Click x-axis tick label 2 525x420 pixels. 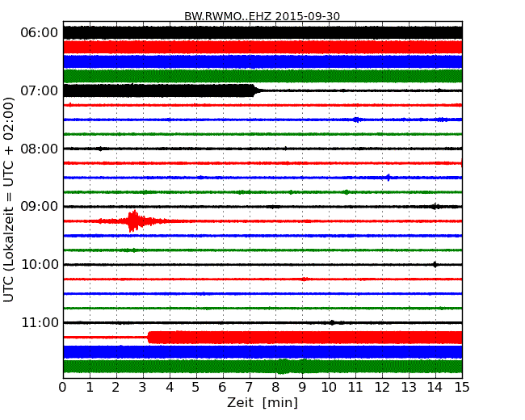pyautogui.click(x=115, y=388)
